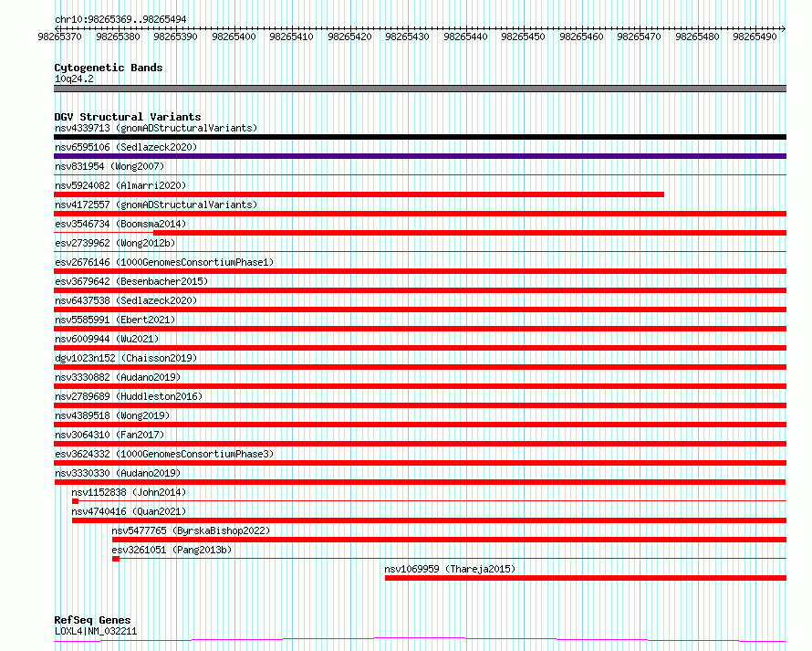The width and height of the screenshot is (812, 651).
Task: Click the magenta LOXL4 gene line
Action: (420, 640)
